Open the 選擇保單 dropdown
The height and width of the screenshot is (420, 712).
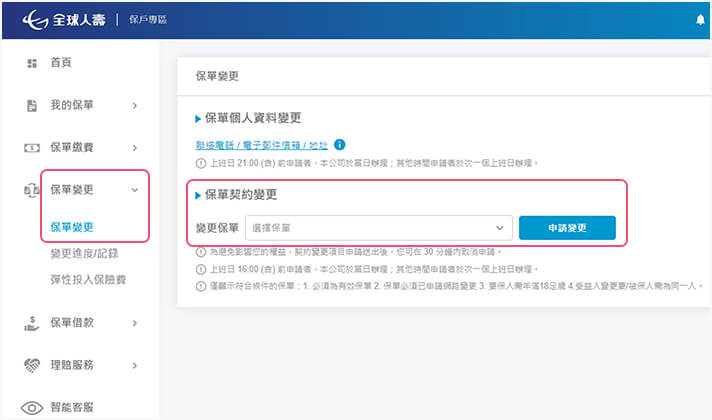[x=379, y=228]
